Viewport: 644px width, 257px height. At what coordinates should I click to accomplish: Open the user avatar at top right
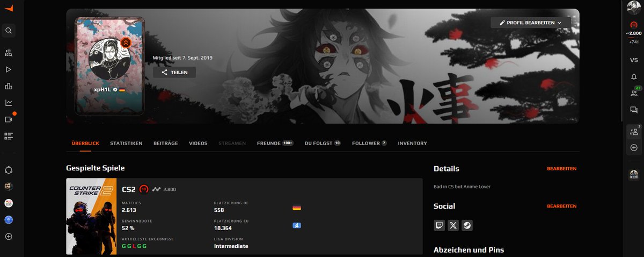pos(633,8)
